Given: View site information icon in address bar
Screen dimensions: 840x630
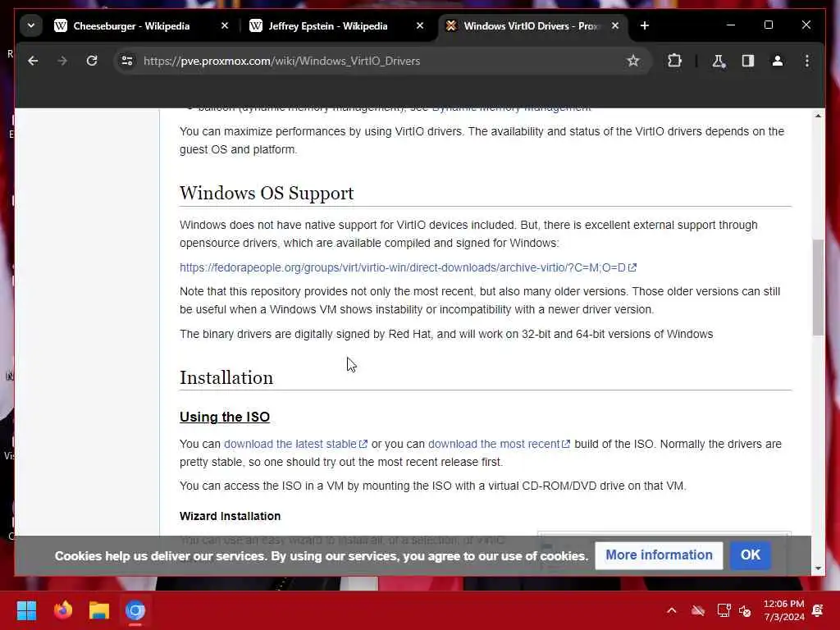Looking at the screenshot, I should [127, 61].
